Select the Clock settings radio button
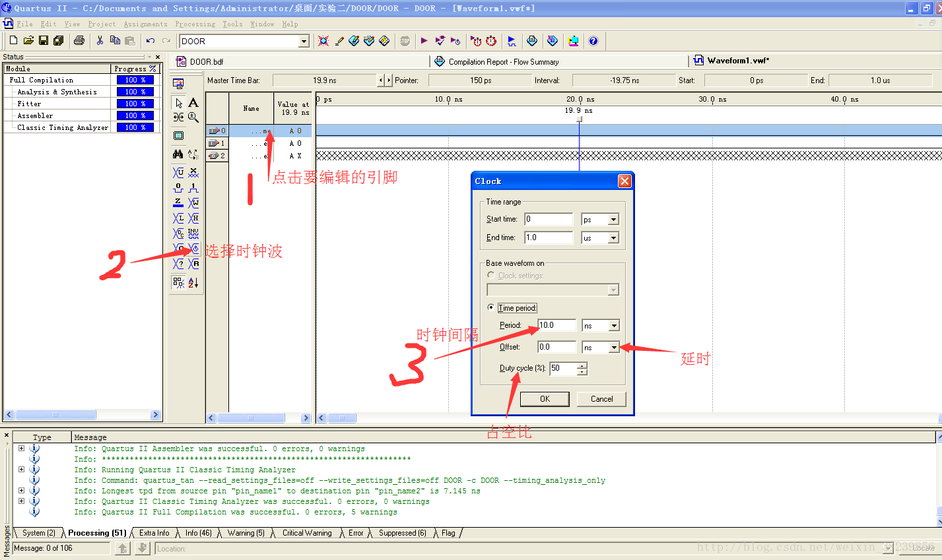 [x=490, y=275]
